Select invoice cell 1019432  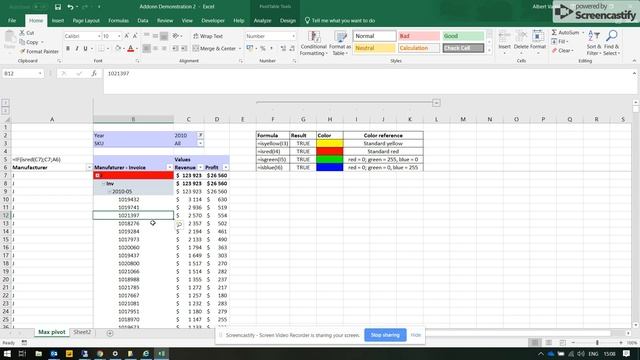(133, 200)
